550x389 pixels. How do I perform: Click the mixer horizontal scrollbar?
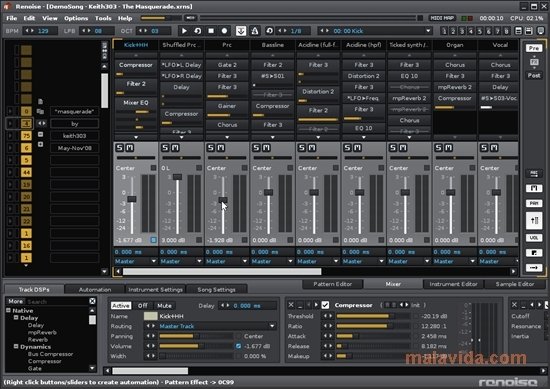[222, 271]
